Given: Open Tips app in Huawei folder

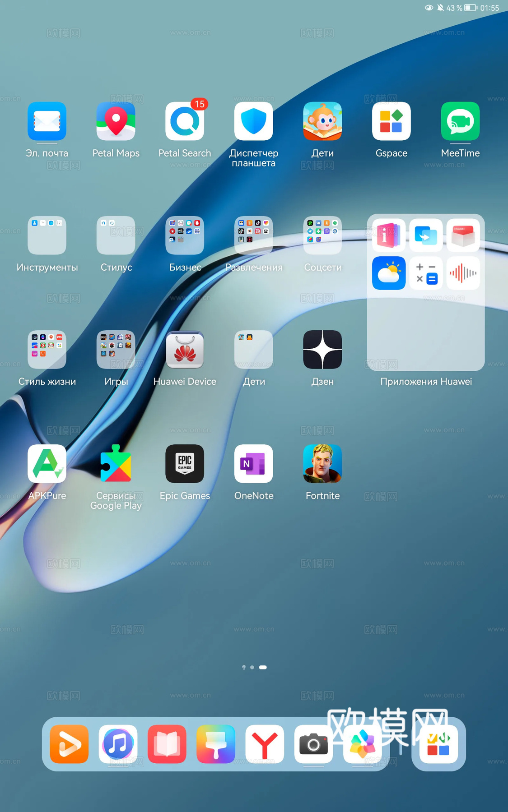Looking at the screenshot, I should (x=389, y=235).
